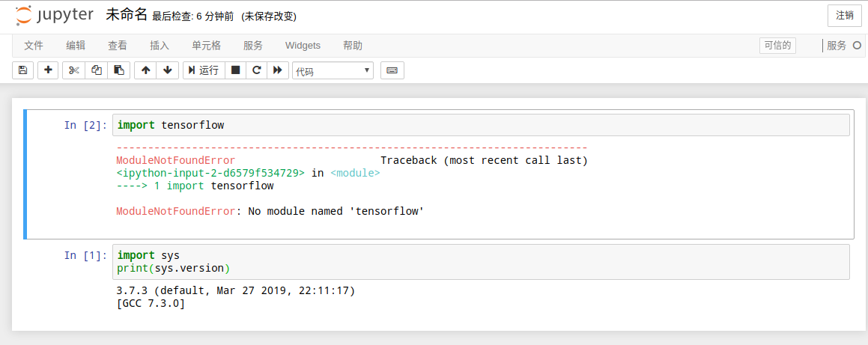Click the red ModuleNotFoundError traceback header
The width and height of the screenshot is (868, 345).
(175, 160)
